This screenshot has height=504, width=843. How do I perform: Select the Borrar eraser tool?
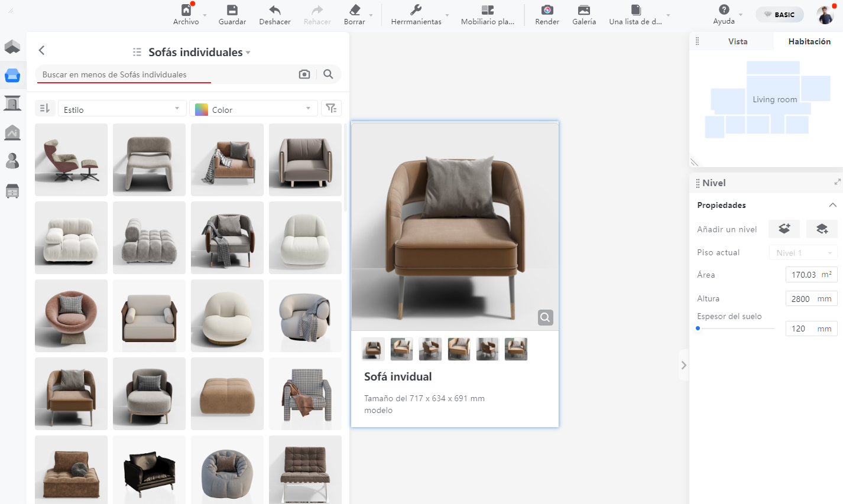354,11
